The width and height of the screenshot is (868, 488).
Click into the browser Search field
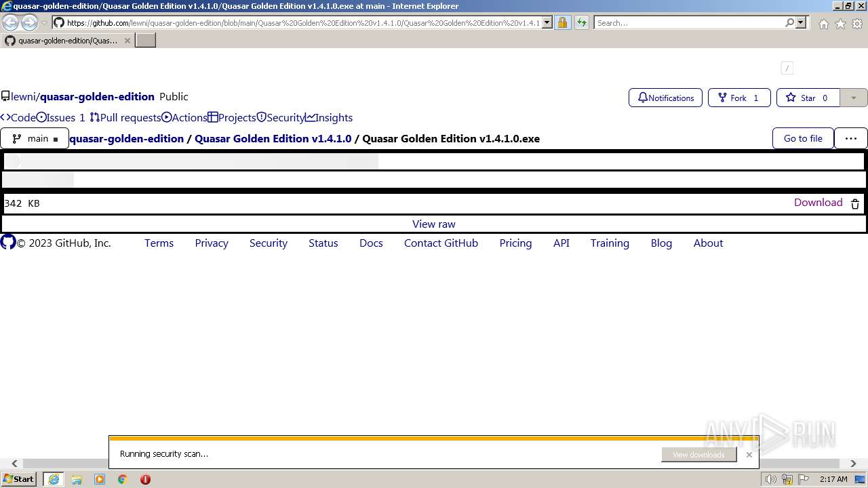[688, 23]
